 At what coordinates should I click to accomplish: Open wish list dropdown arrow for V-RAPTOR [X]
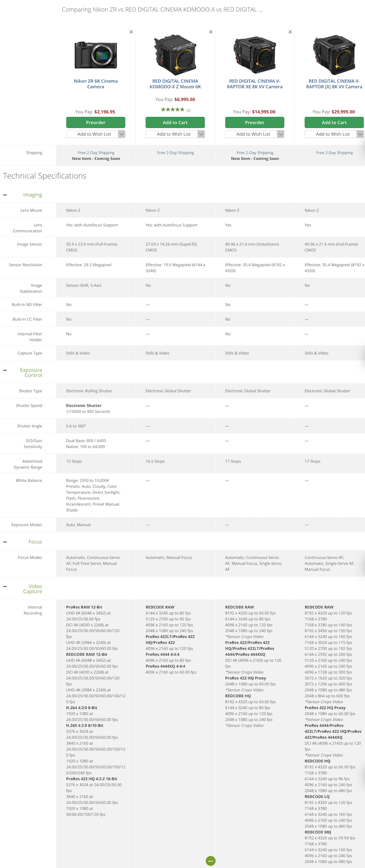coord(360,134)
